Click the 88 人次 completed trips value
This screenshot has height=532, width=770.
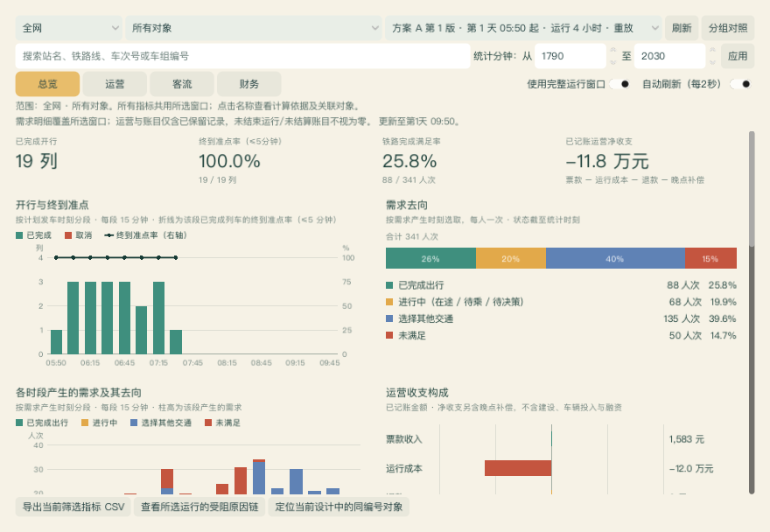(x=683, y=285)
